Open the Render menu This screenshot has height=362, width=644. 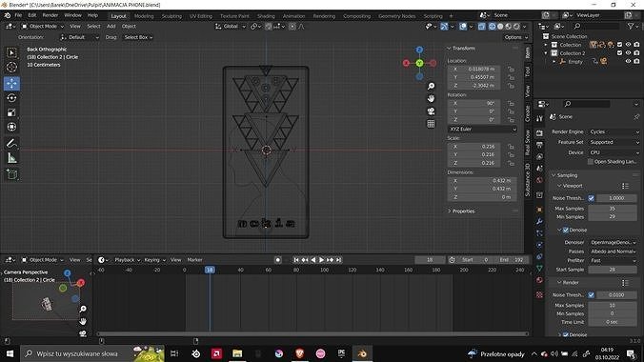[x=50, y=15]
